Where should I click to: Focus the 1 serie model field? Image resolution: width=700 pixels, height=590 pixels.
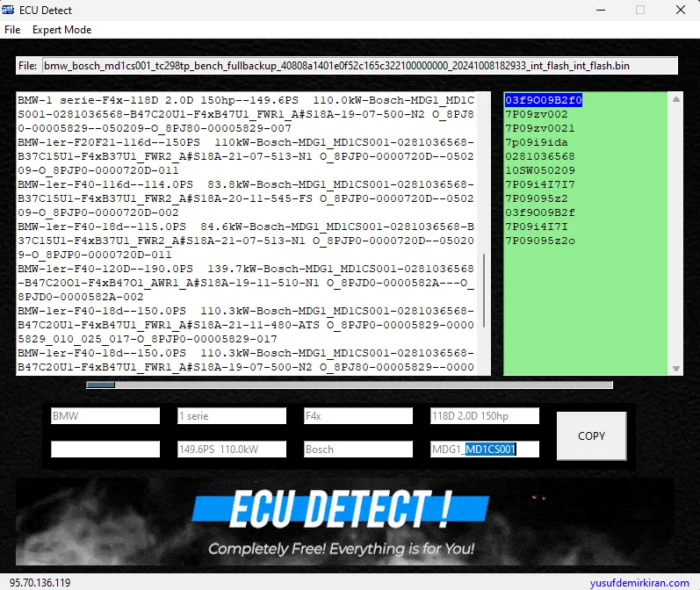[231, 416]
